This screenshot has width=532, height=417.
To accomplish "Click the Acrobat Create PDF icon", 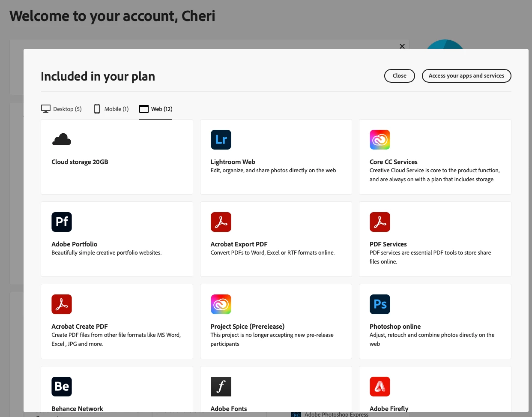I will pos(62,304).
